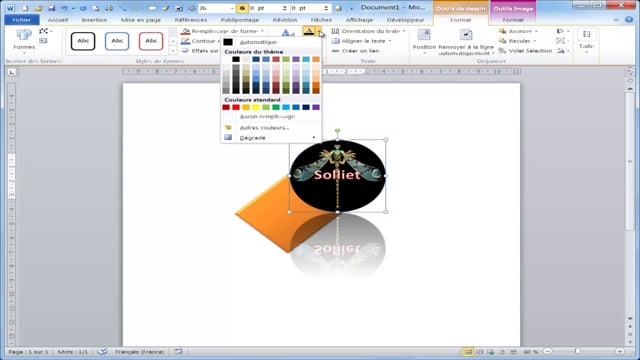640x360 pixels.
Task: Click the spelling check icon in status bar
Action: [x=102, y=351]
